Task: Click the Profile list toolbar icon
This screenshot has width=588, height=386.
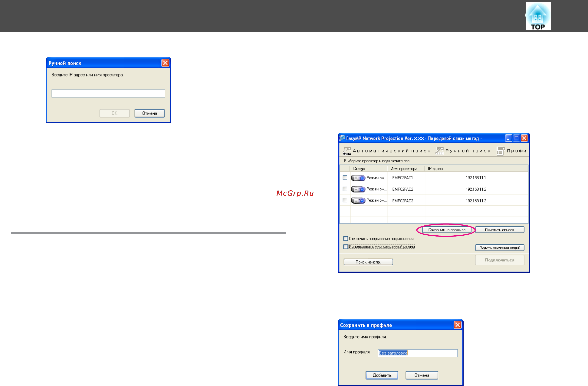Action: [x=501, y=151]
